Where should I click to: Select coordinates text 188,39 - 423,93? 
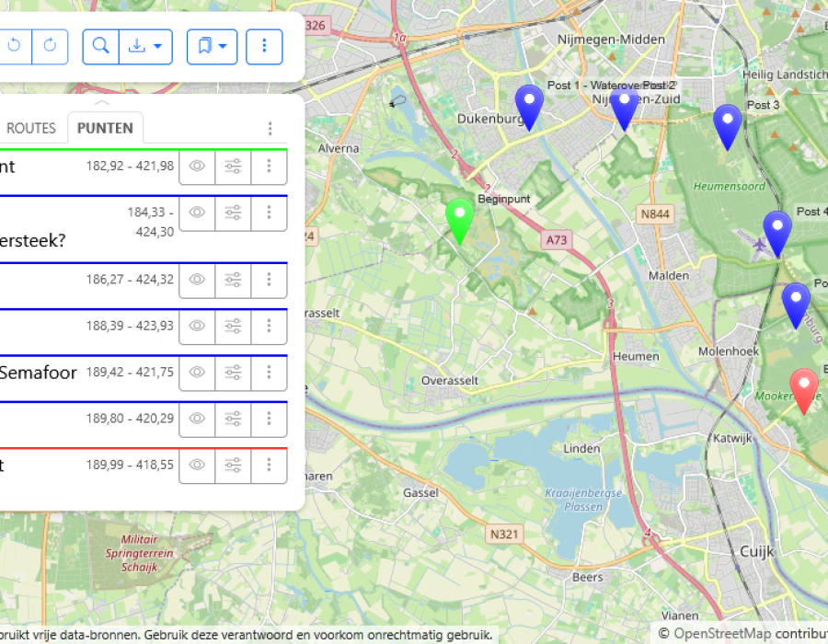(x=130, y=326)
